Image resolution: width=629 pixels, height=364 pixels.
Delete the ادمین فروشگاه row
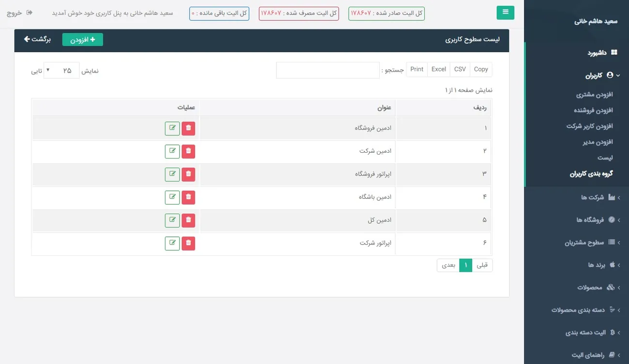pos(188,129)
